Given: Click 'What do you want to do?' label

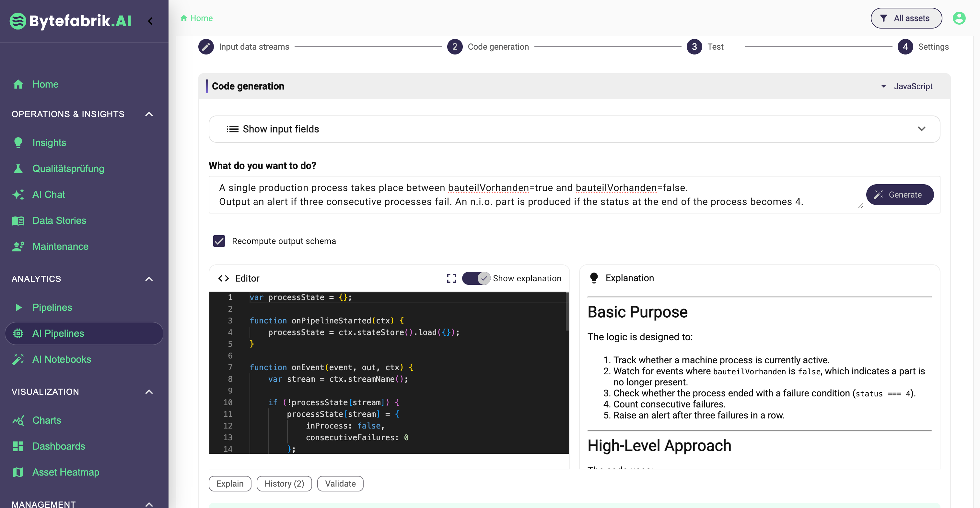Looking at the screenshot, I should [262, 166].
